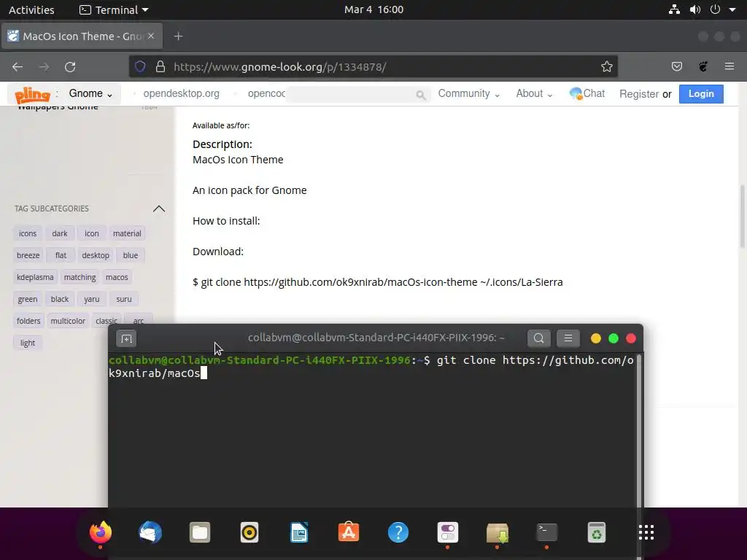Open the Pocket save icon

pyautogui.click(x=676, y=66)
